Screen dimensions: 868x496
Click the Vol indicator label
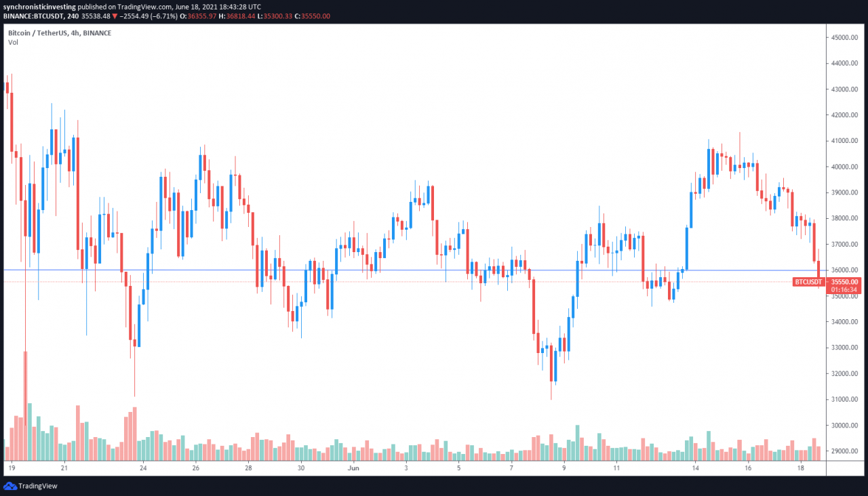click(13, 42)
